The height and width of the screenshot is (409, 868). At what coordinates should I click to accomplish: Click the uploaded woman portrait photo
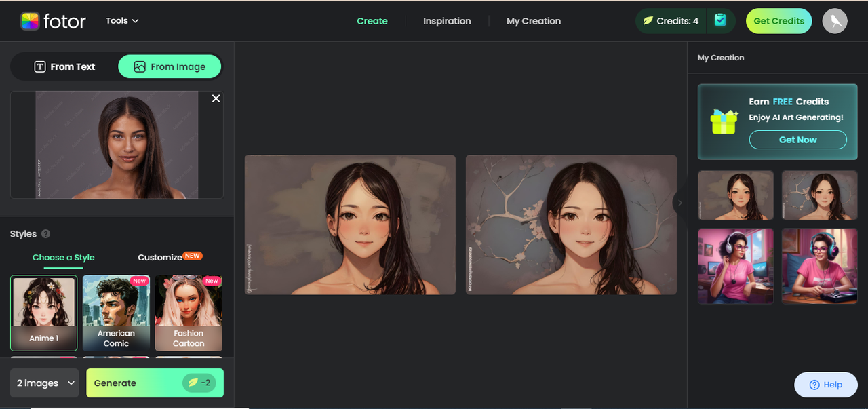(x=117, y=145)
